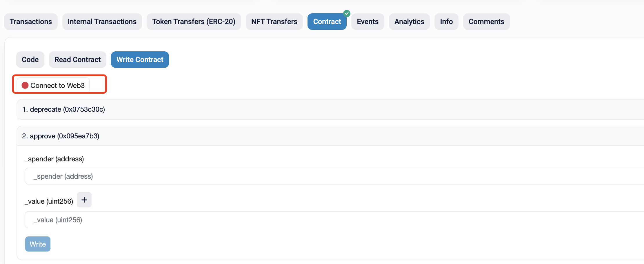Click the green verified checkmark on Contract tab
Image resolution: width=644 pixels, height=264 pixels.
347,13
